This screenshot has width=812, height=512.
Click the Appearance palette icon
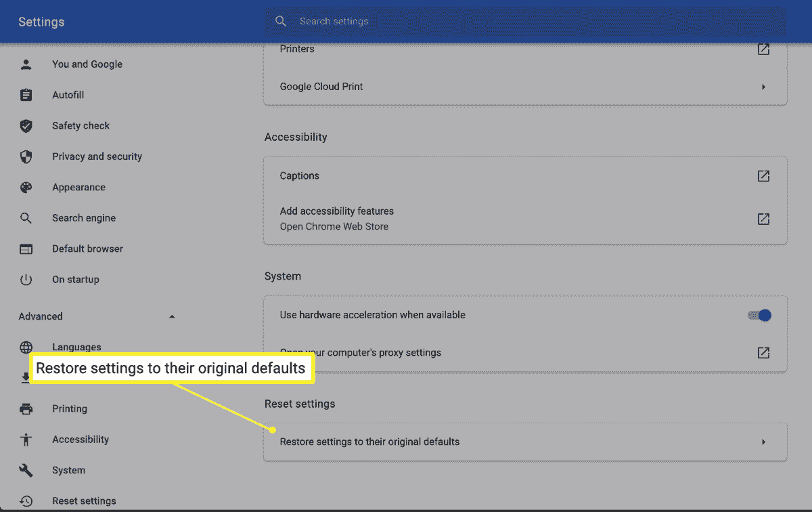pos(26,187)
